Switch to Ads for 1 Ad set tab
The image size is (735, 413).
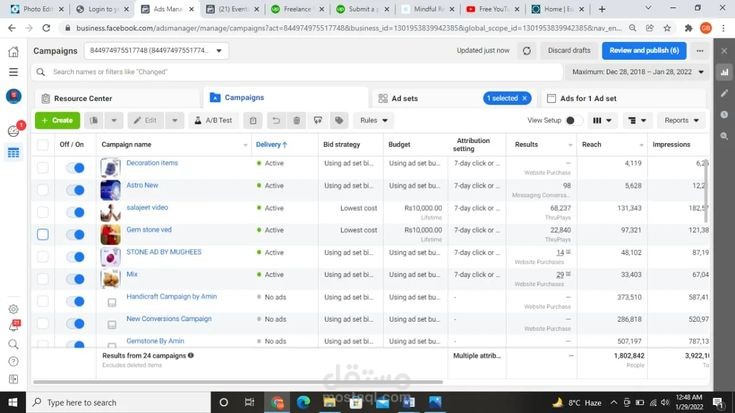pos(623,98)
